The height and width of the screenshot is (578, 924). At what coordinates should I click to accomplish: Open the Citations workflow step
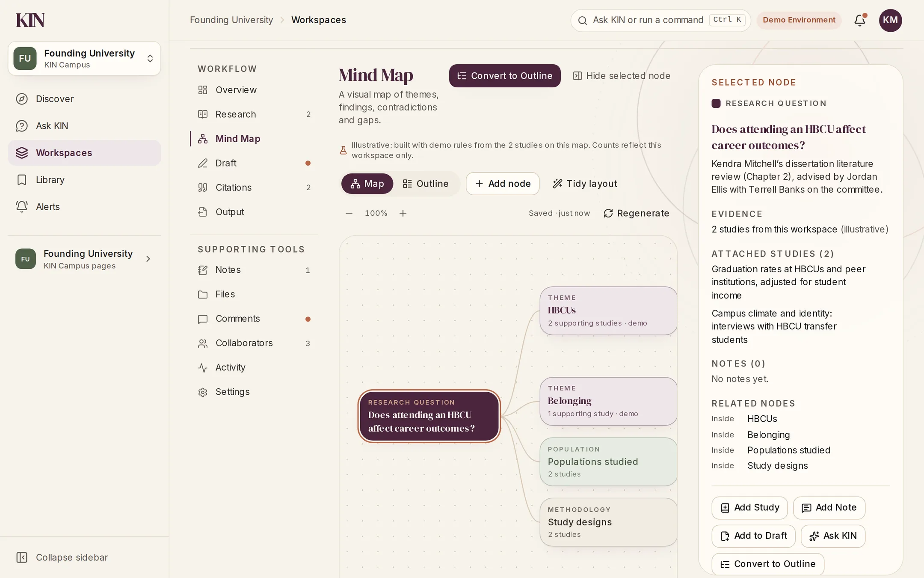(x=254, y=188)
